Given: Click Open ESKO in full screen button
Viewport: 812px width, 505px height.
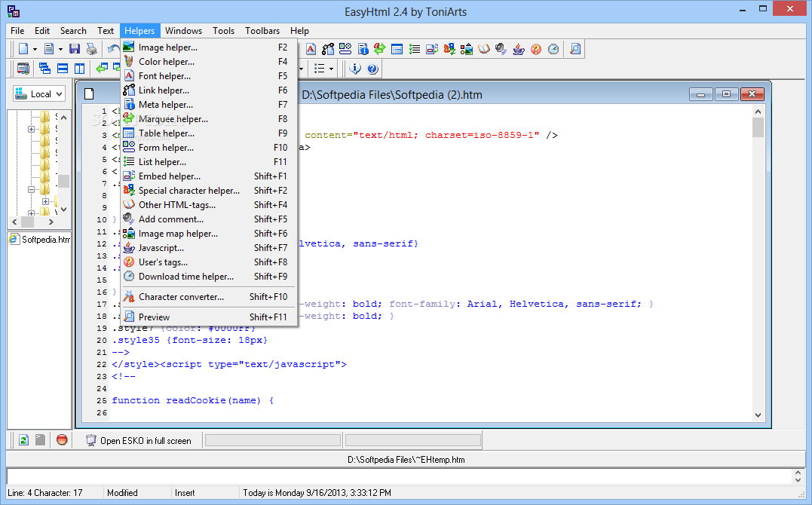Looking at the screenshot, I should pos(139,441).
